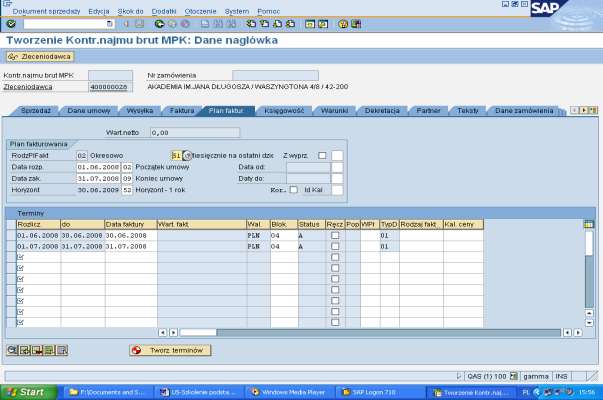Image resolution: width=603 pixels, height=400 pixels.
Task: Click the Data zak. date field
Action: click(98, 178)
